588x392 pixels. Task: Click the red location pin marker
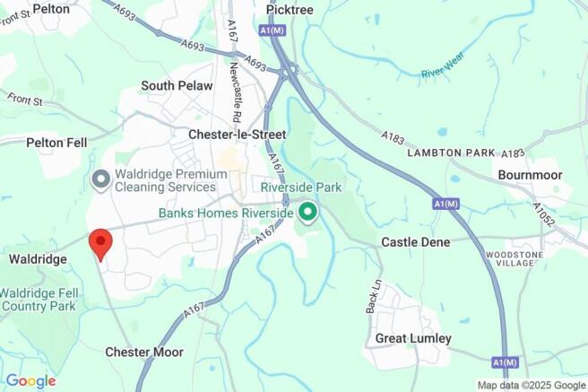pyautogui.click(x=100, y=245)
